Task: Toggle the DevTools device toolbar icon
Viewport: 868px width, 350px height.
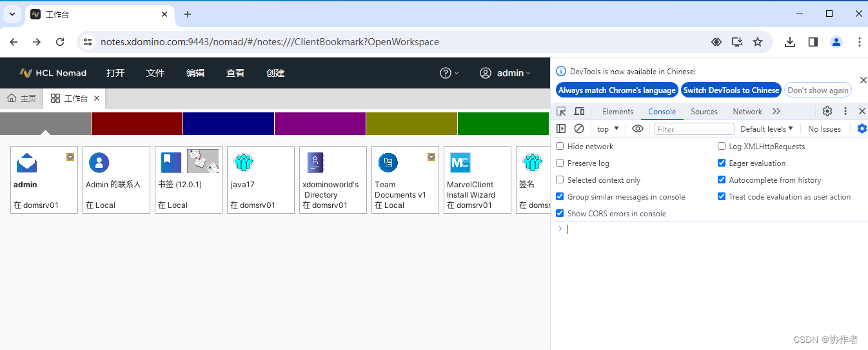Action: point(579,111)
